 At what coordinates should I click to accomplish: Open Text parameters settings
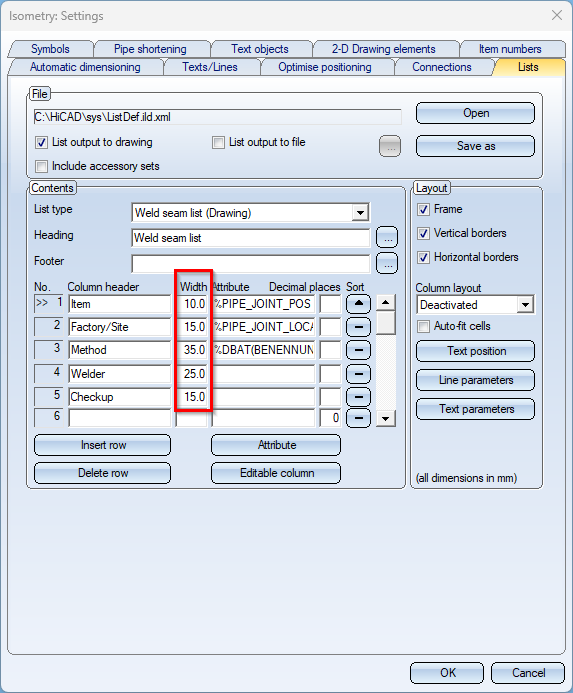coord(475,409)
